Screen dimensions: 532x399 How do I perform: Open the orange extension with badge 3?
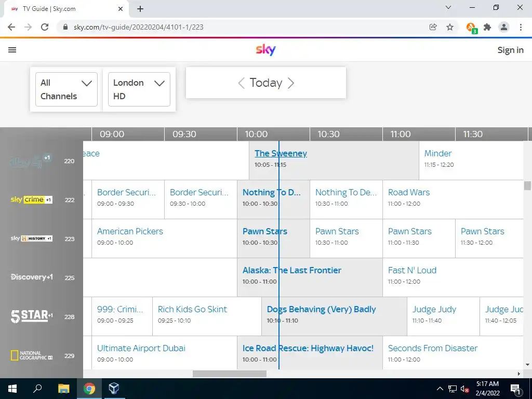pos(471,28)
